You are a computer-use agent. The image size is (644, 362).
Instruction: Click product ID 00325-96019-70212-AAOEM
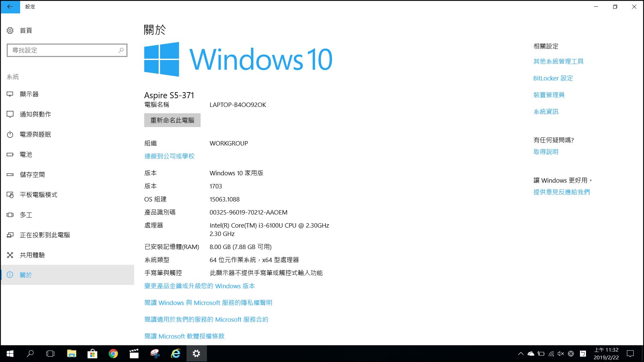coord(249,213)
